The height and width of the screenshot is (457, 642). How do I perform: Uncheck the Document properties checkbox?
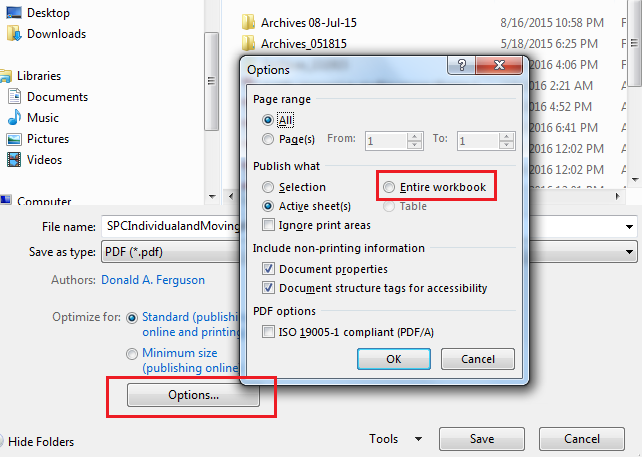pos(268,269)
